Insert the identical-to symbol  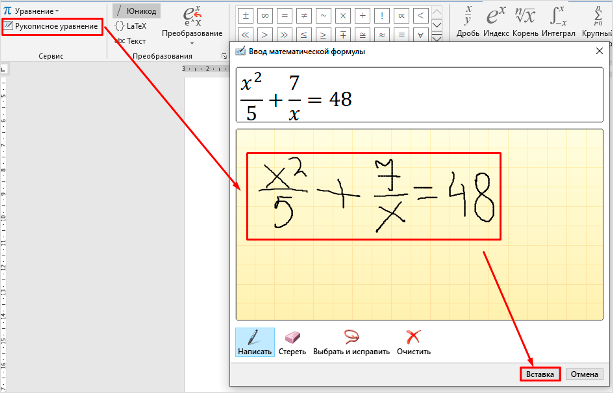pyautogui.click(x=401, y=35)
